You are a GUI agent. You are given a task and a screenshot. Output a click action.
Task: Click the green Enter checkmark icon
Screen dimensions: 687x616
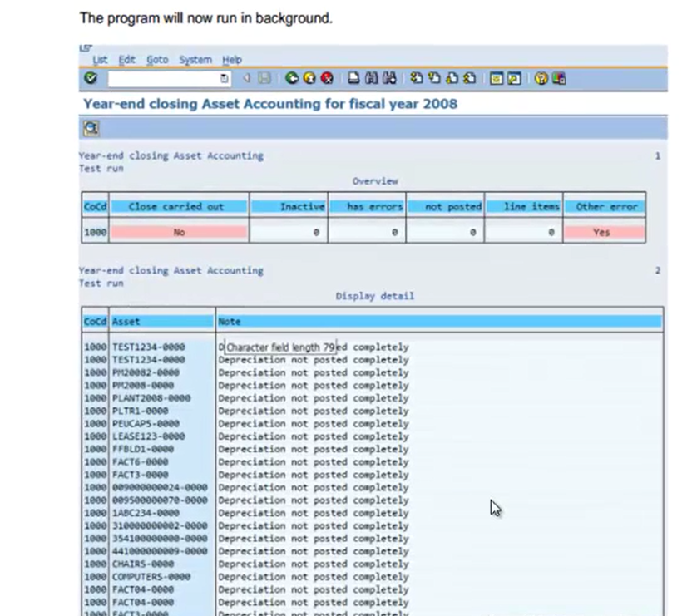[x=91, y=78]
